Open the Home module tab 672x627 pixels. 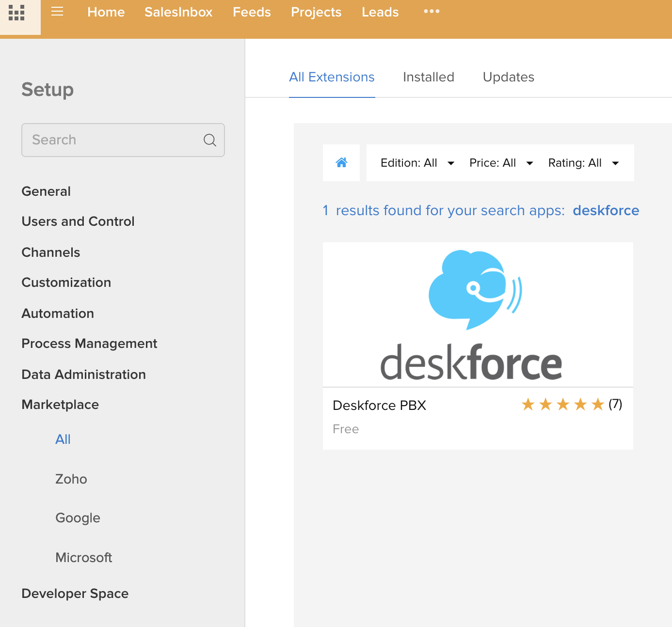[x=106, y=12]
